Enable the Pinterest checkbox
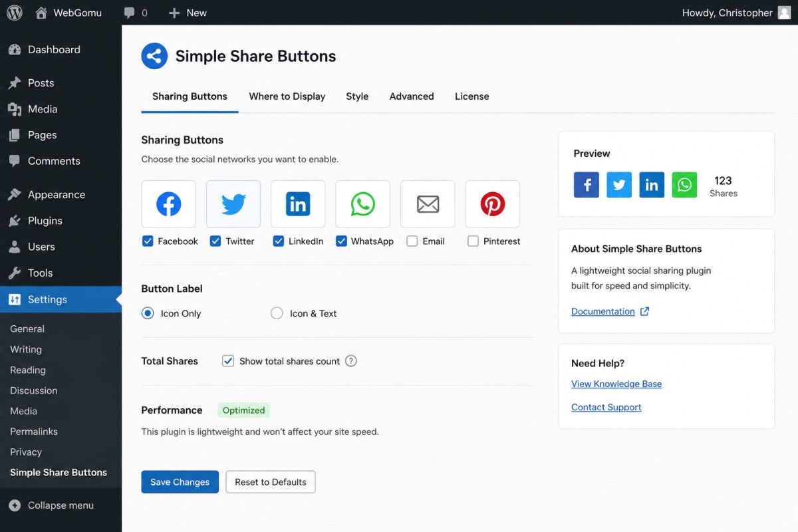 point(473,241)
